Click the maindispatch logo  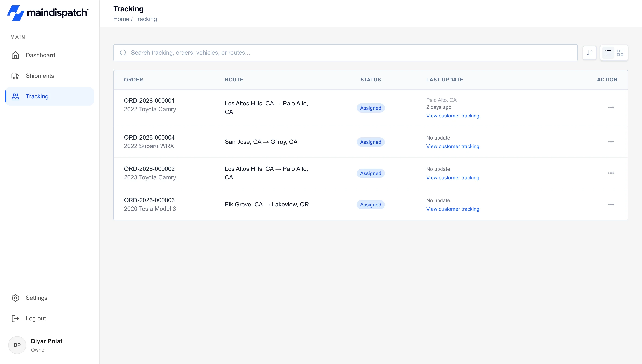[48, 13]
